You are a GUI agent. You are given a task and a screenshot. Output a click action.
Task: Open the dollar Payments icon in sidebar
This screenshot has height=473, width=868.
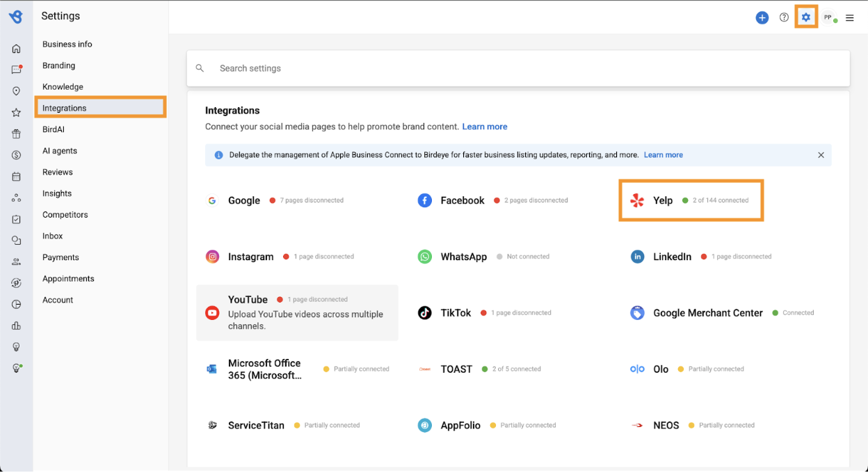(x=16, y=155)
